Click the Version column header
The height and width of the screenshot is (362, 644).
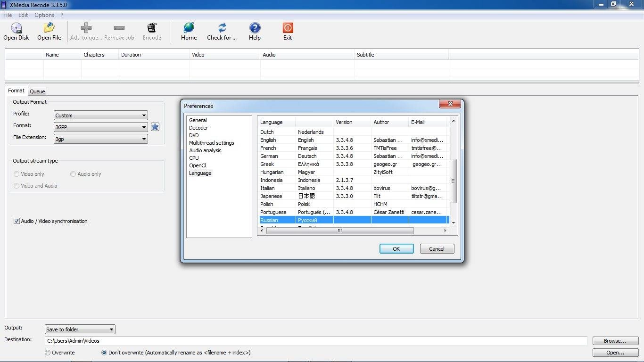tap(352, 122)
